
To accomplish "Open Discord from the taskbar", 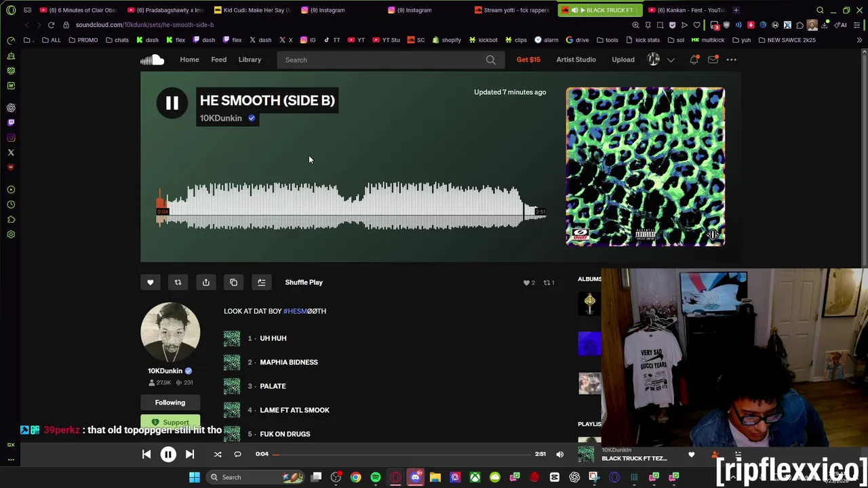I will (415, 477).
